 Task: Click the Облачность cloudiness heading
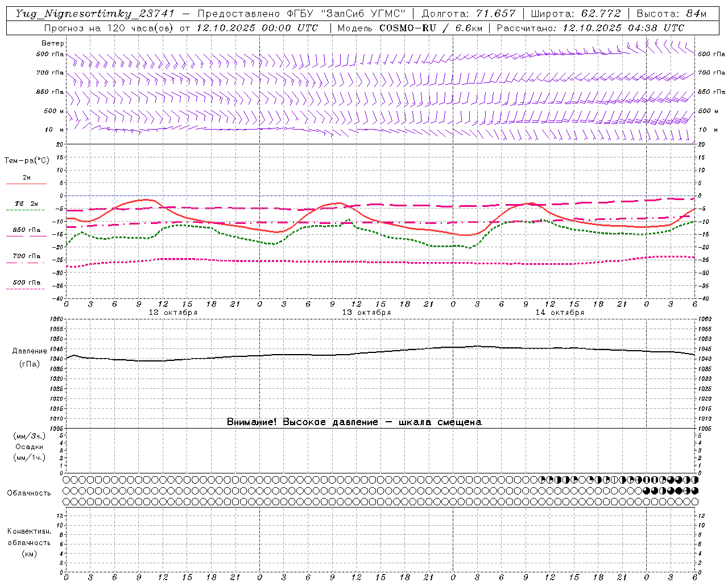click(x=29, y=493)
